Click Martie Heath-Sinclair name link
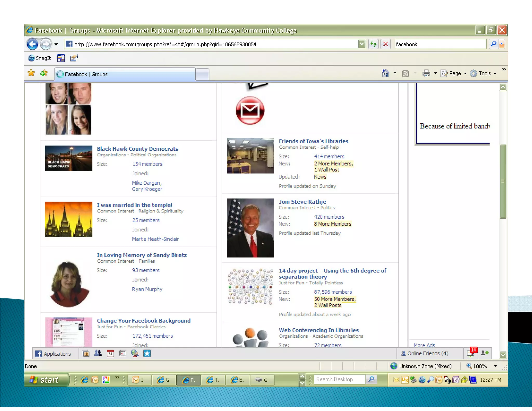 (x=155, y=239)
